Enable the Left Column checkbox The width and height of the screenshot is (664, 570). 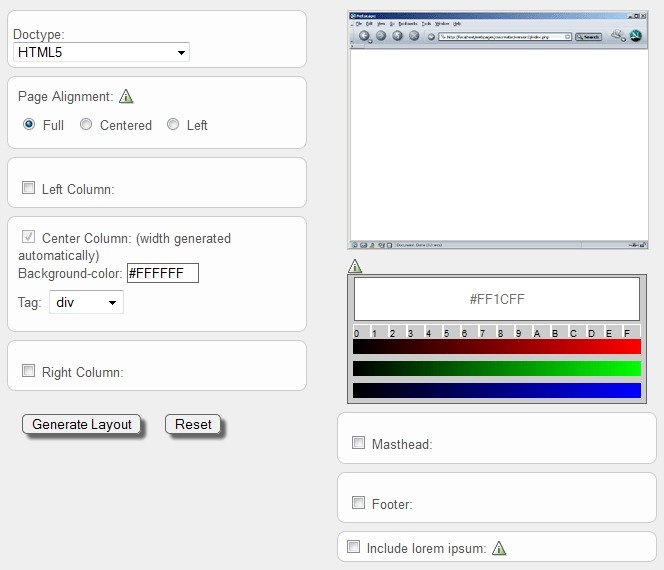[x=28, y=188]
